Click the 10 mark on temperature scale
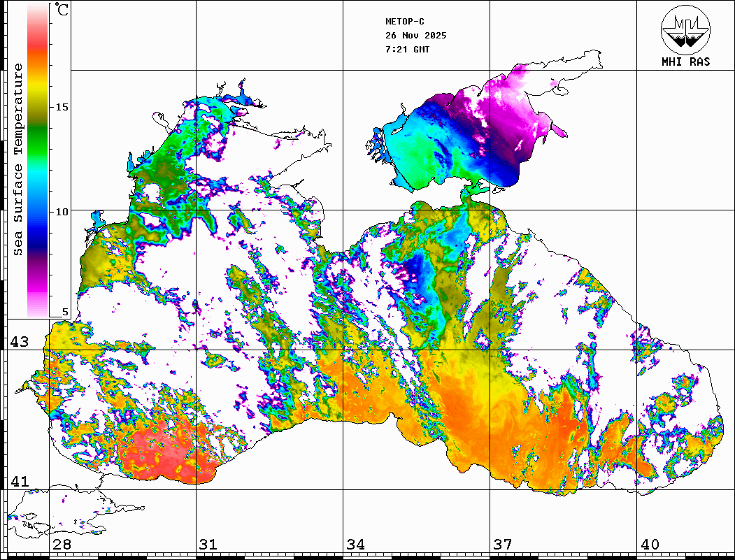The image size is (735, 560). tap(62, 211)
